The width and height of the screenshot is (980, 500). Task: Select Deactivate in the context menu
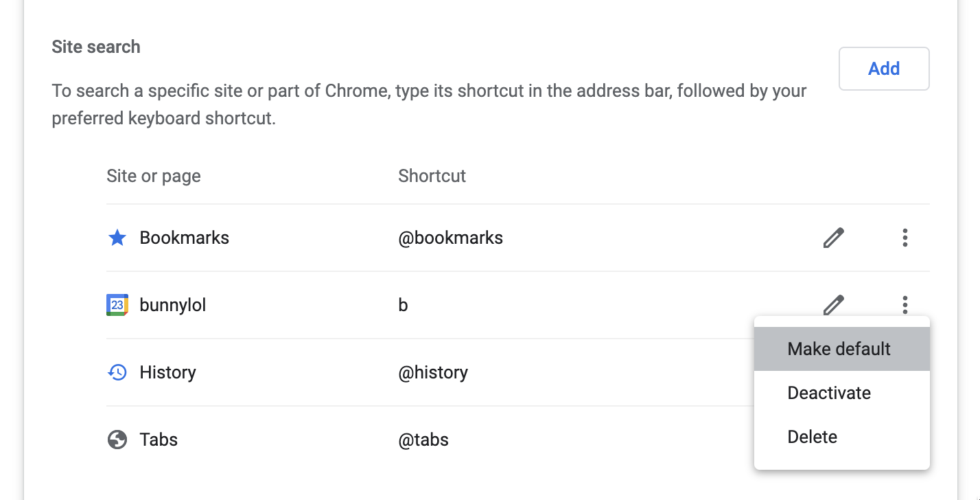[x=842, y=393]
